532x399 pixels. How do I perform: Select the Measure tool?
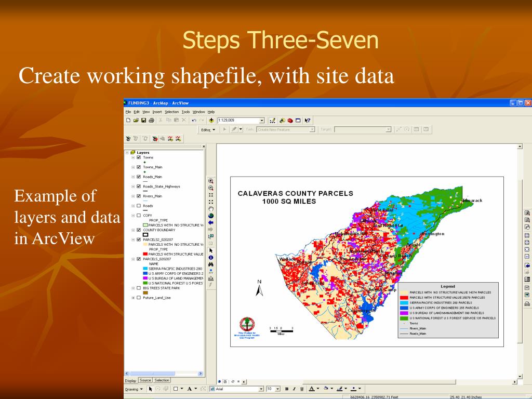click(x=211, y=278)
